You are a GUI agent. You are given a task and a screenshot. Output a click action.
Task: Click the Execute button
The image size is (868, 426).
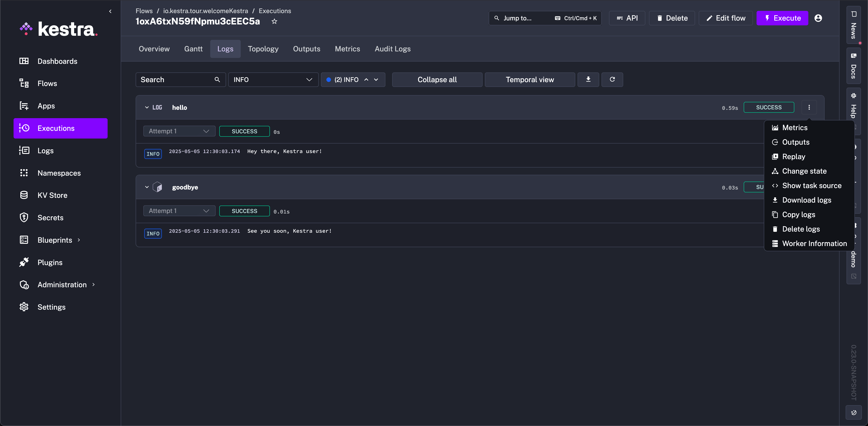coord(782,18)
